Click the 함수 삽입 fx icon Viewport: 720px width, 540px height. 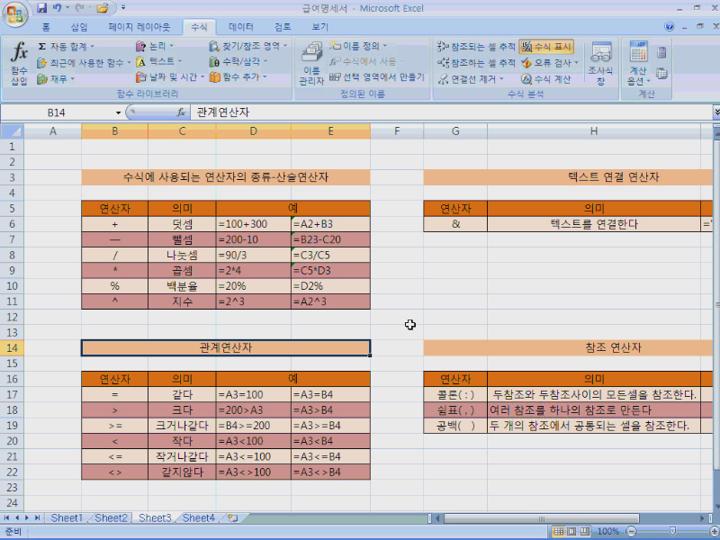click(19, 62)
